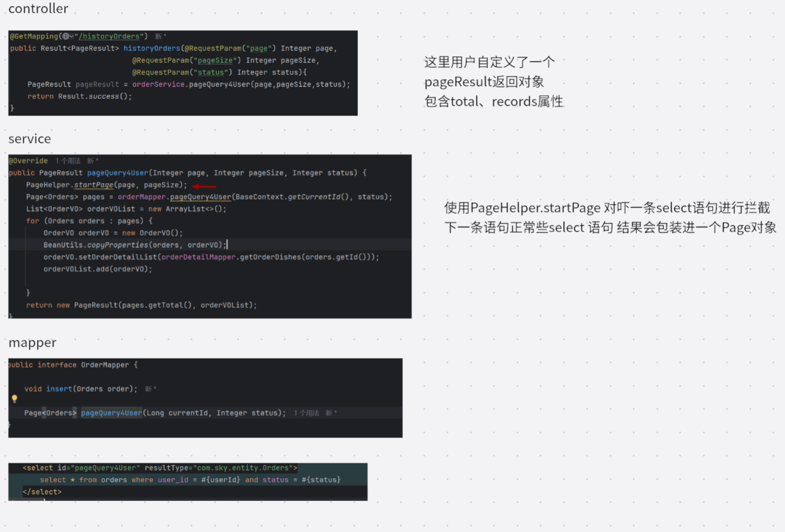Click the "return new PageResult" code line
Screen dimensions: 785x532
point(142,306)
